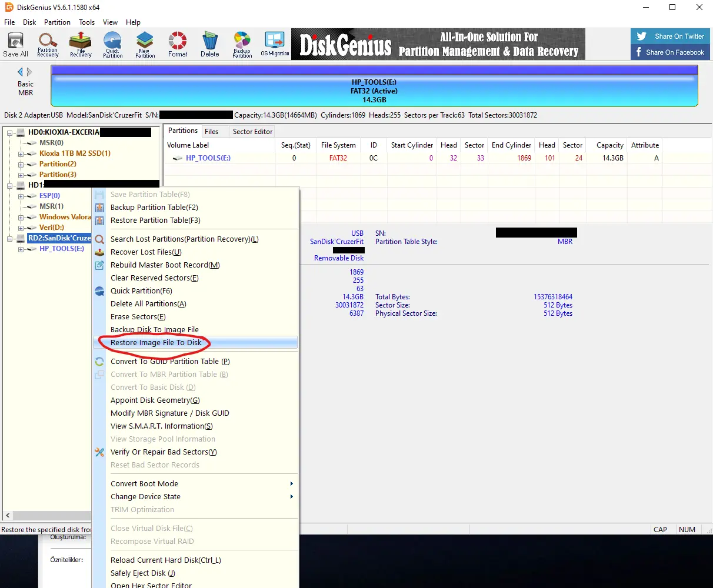This screenshot has width=713, height=588.
Task: Select Windows Valora partition in the tree
Action: (x=65, y=217)
